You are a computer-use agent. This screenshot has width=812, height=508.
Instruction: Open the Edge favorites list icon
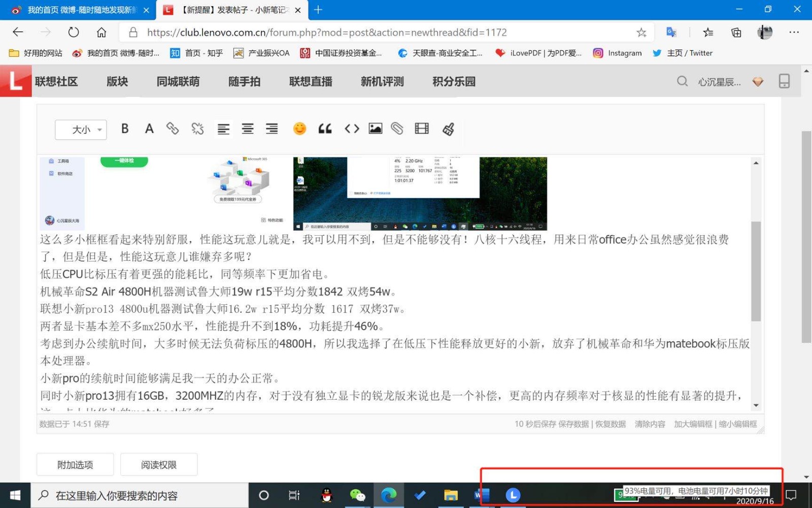point(708,33)
